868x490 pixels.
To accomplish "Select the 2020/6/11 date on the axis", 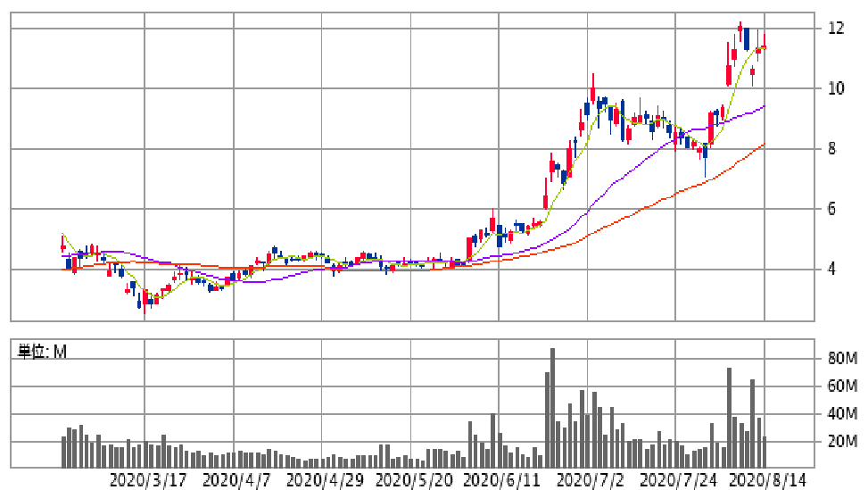I will click(501, 479).
